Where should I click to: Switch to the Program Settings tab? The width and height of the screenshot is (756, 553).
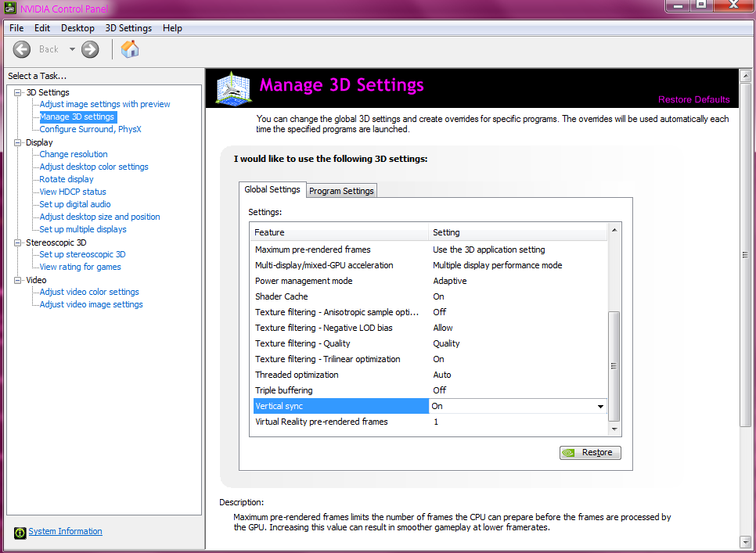coord(341,191)
